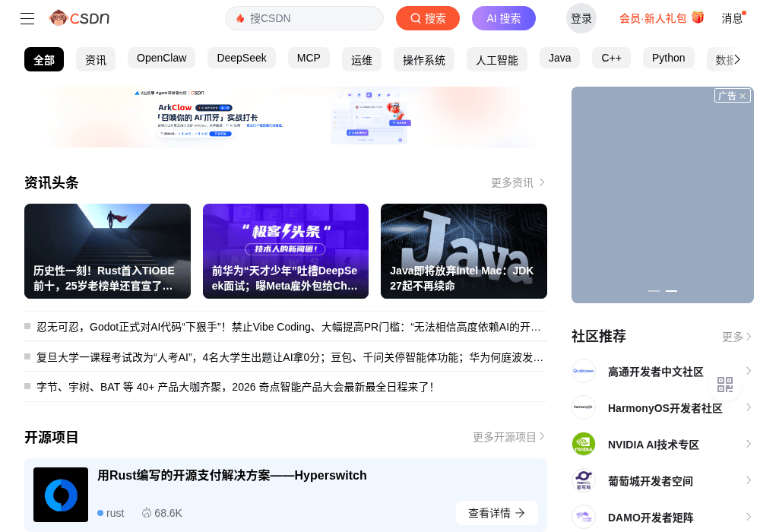Viewport: 760px width, 532px height.
Task: Expand 更多资讯 news list
Action: [518, 182]
